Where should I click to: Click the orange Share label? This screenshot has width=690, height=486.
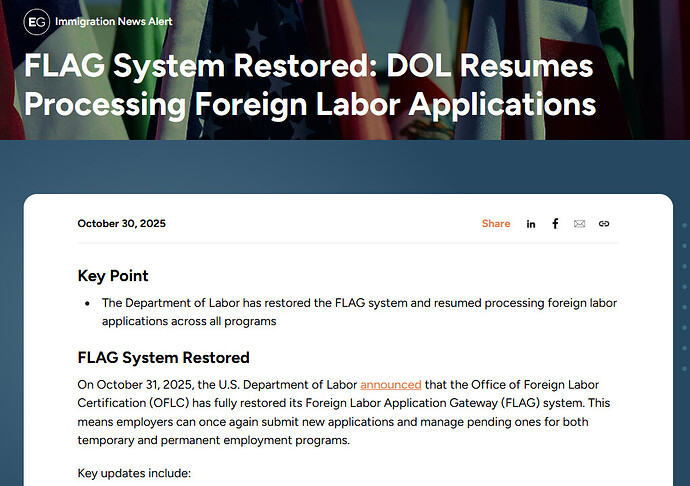[x=495, y=224]
